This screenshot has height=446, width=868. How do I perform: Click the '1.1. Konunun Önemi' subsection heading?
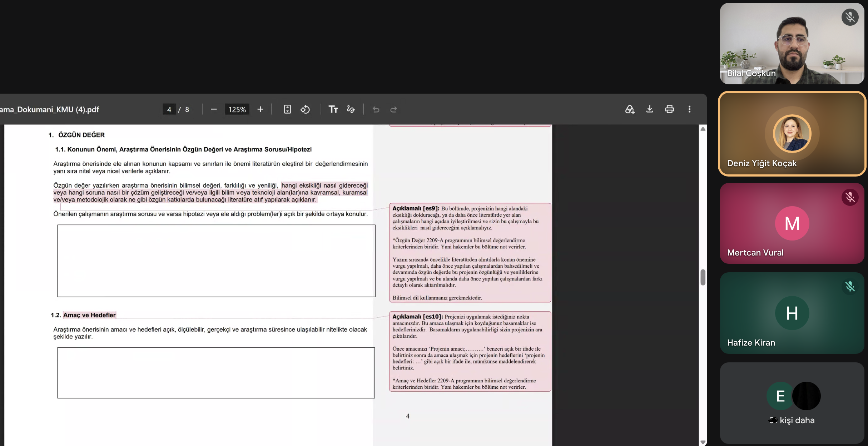183,149
